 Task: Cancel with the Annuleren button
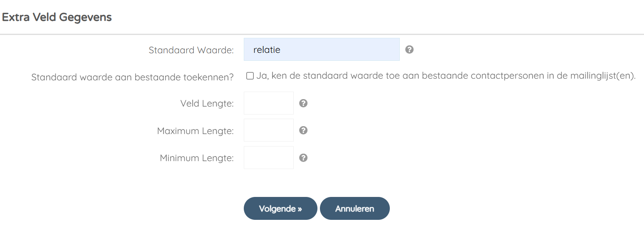tap(355, 208)
